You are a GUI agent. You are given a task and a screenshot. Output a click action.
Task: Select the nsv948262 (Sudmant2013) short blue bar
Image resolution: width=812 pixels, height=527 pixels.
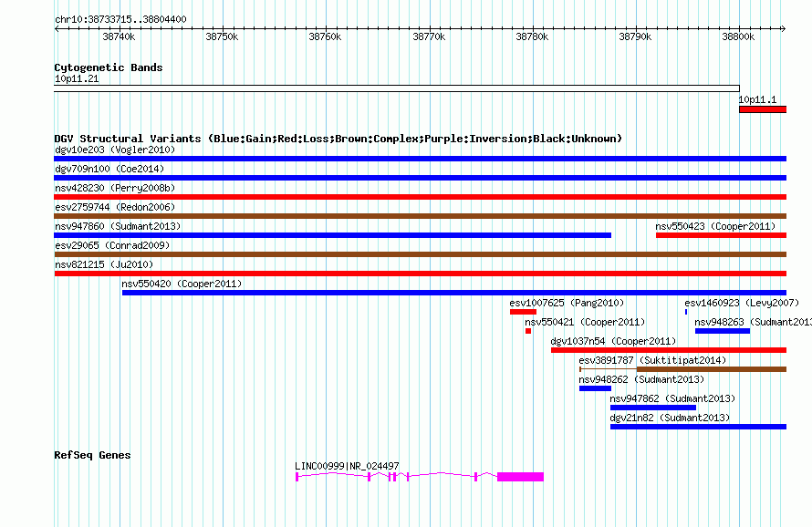(x=595, y=388)
